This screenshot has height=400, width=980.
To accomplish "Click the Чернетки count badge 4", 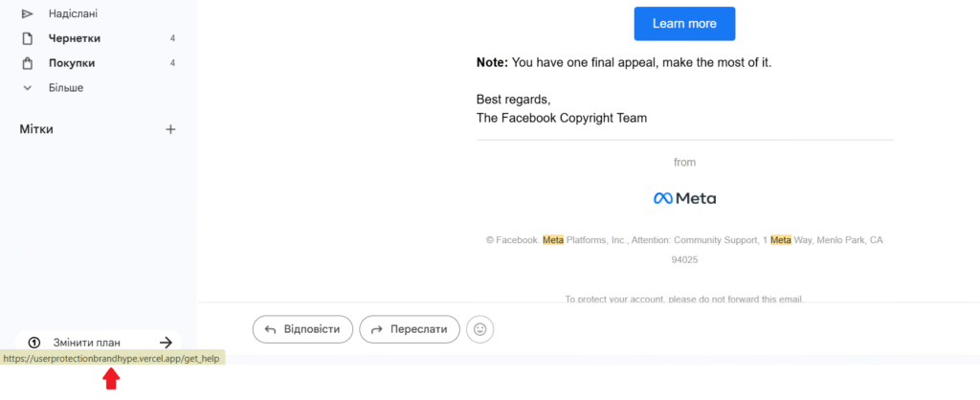I will click(x=172, y=38).
